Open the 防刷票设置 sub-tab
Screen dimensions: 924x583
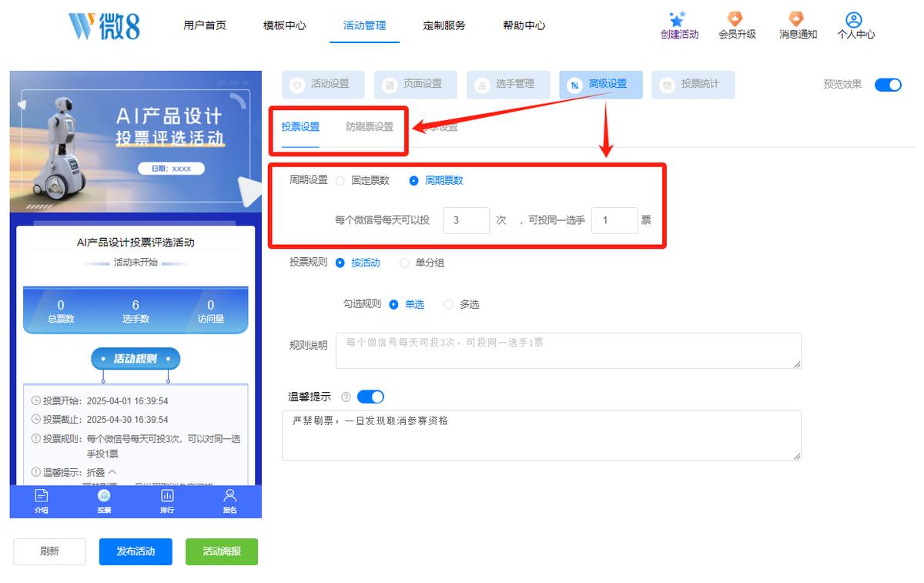pyautogui.click(x=370, y=127)
